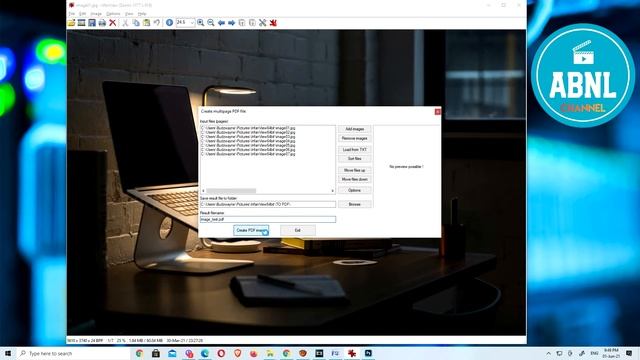Click the Load from TXT button
Viewport: 640px width, 360px height.
[355, 149]
